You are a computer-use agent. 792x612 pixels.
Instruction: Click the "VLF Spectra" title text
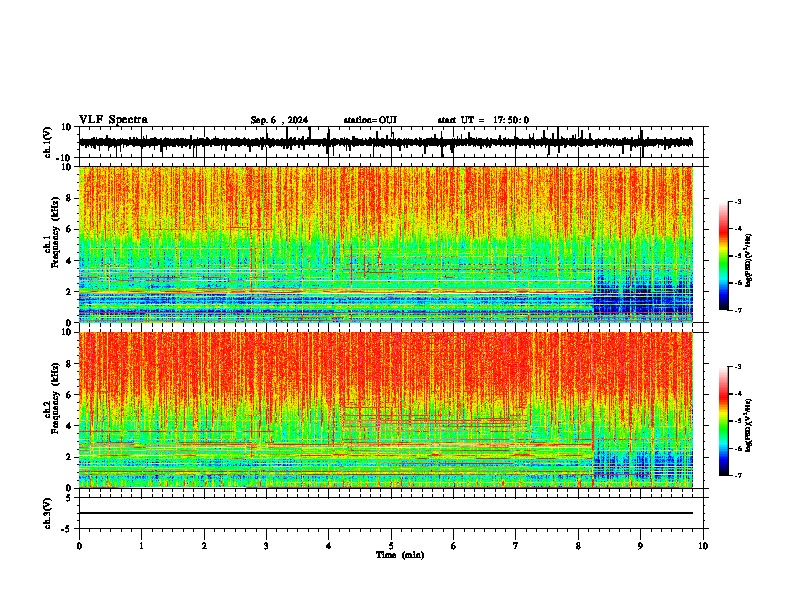113,120
